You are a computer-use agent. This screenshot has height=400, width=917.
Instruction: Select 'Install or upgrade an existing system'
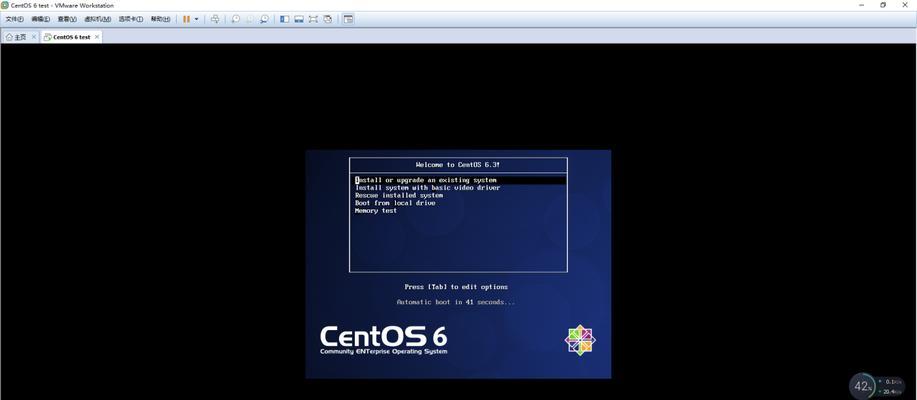tap(460, 180)
